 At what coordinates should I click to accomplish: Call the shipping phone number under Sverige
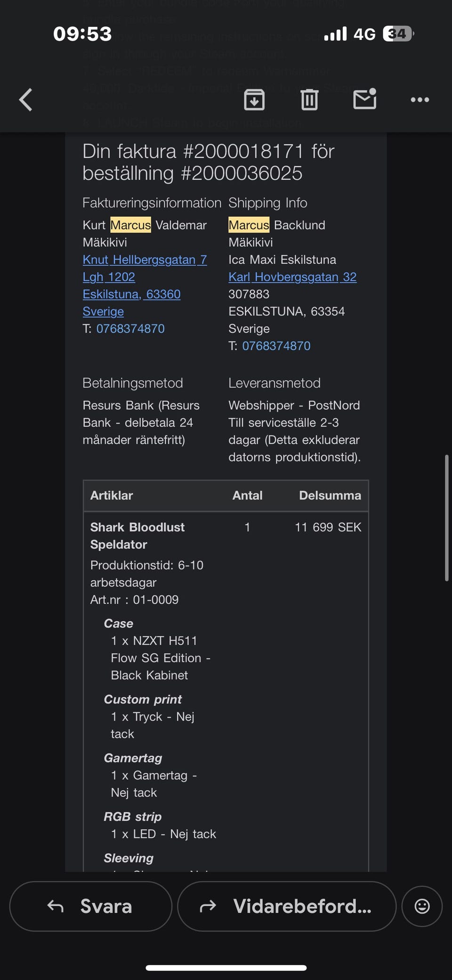click(276, 346)
